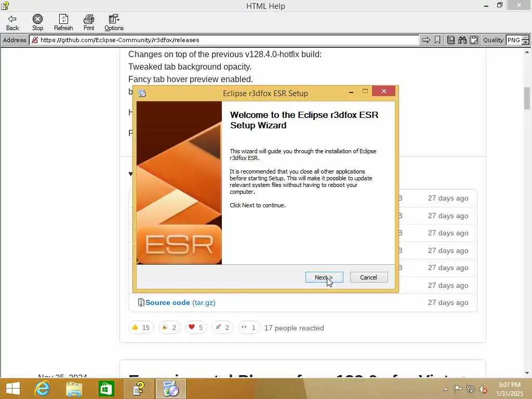Open the Options toolbar menu
This screenshot has width=532, height=399.
tap(114, 23)
